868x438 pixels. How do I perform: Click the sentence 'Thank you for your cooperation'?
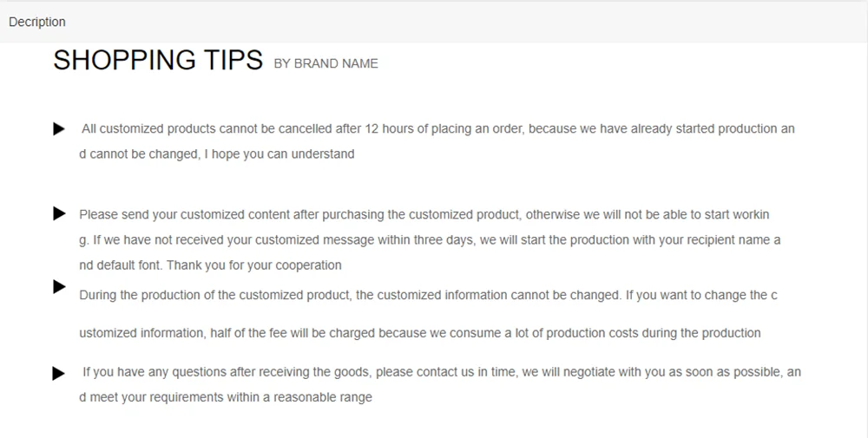[254, 265]
